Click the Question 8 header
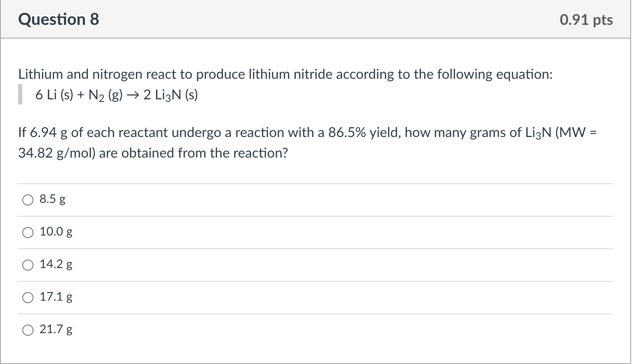 click(58, 19)
